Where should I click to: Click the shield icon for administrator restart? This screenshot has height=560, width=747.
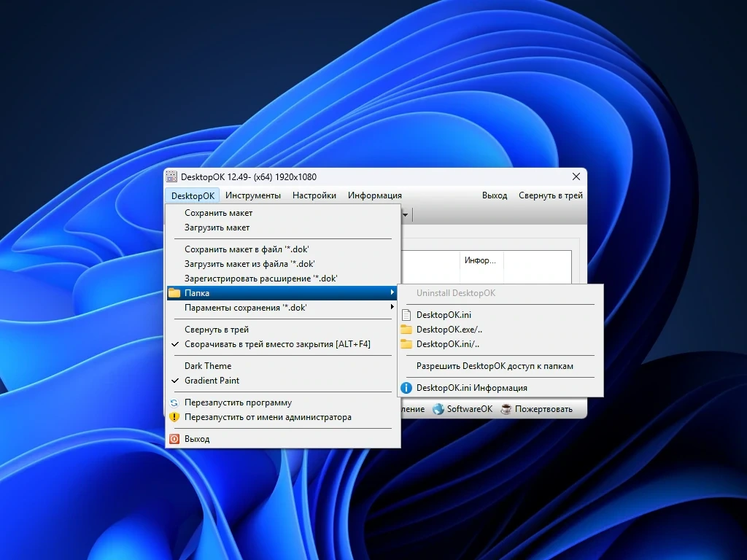point(174,417)
